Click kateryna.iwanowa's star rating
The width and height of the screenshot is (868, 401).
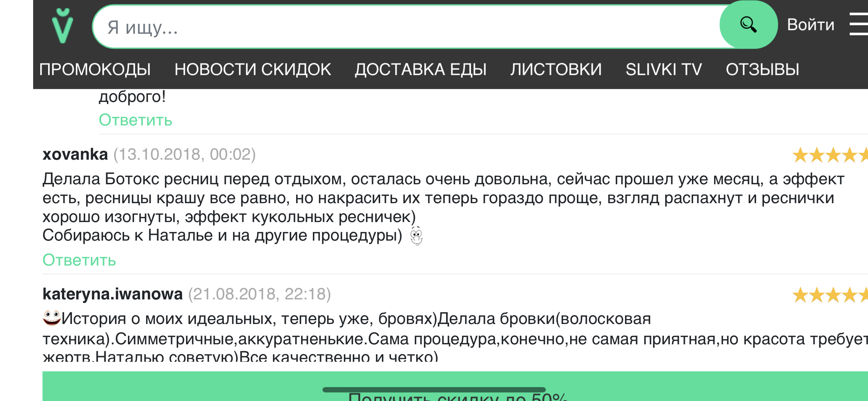point(830,295)
